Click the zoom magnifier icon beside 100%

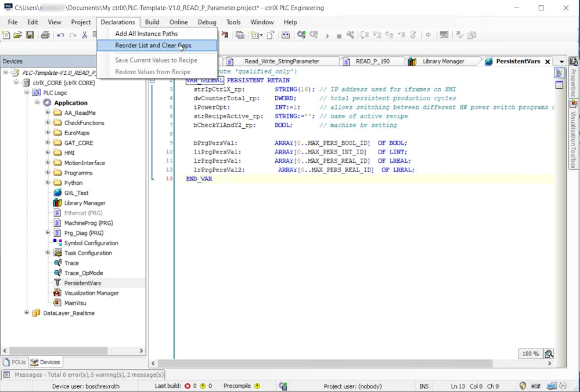[549, 354]
